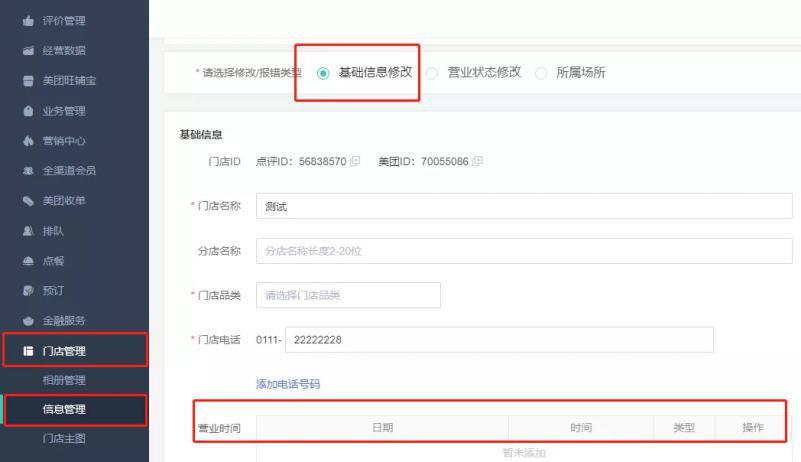Click the thumbs-up icon beside 评价管理
This screenshot has height=462, width=801.
(x=28, y=21)
